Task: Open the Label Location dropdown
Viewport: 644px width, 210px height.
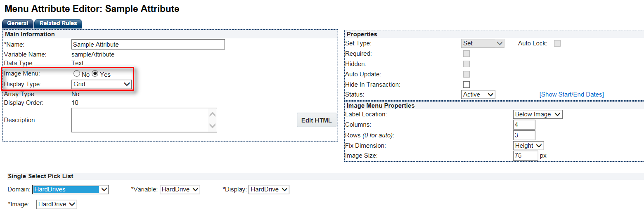Action: 537,114
